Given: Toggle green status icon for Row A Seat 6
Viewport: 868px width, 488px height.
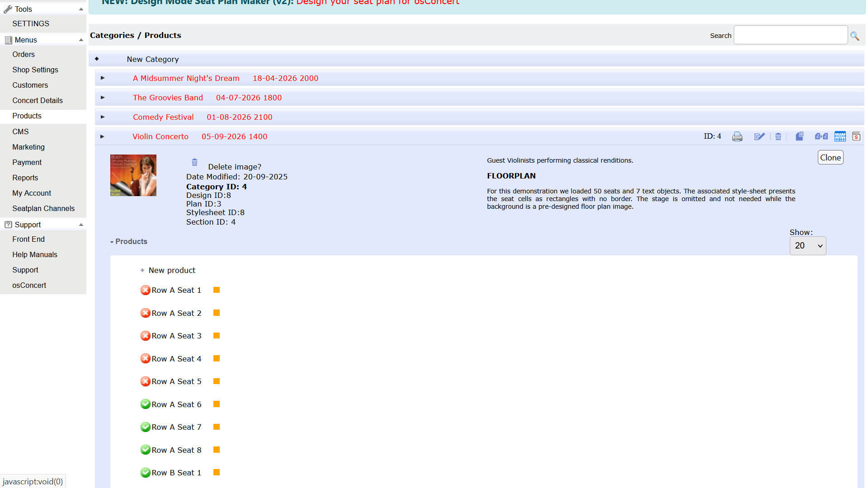Looking at the screenshot, I should click(146, 404).
